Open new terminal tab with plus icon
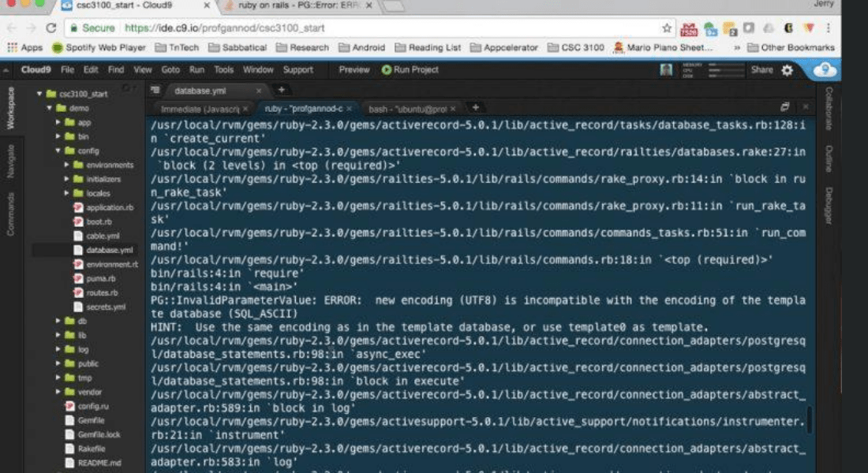This screenshot has height=473, width=868. pos(475,107)
